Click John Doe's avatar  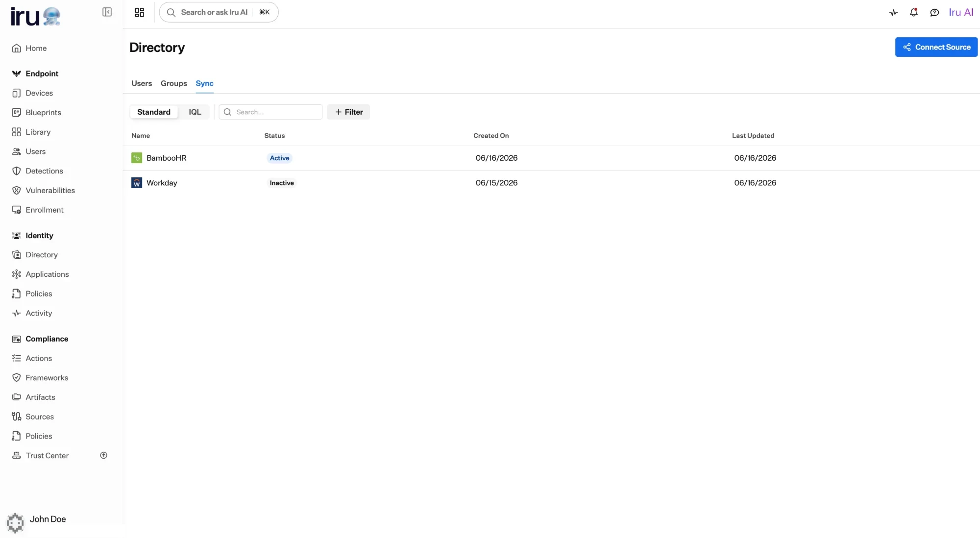point(15,523)
